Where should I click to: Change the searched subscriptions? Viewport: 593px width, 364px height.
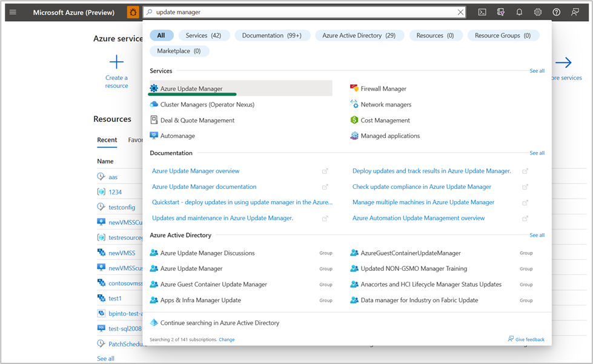point(227,339)
